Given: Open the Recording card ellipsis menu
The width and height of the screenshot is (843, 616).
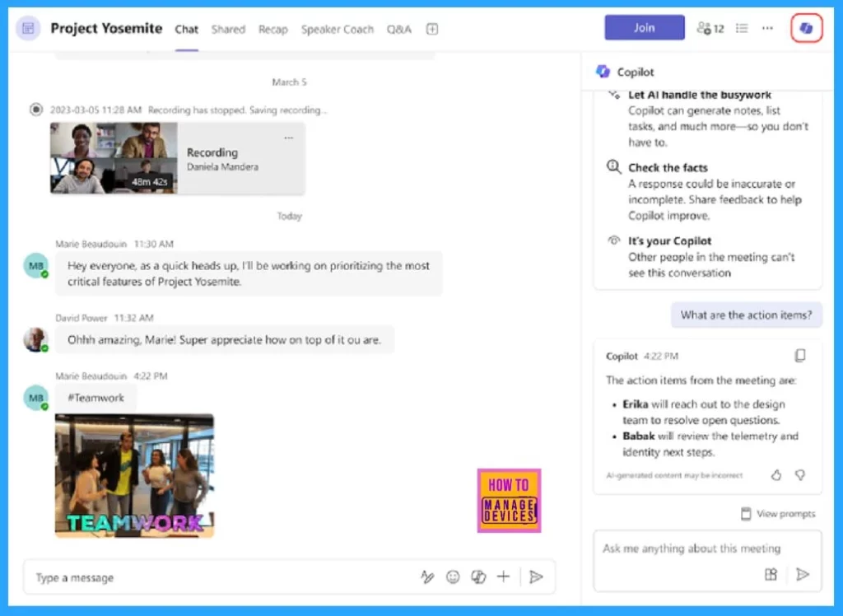Looking at the screenshot, I should pos(289,138).
